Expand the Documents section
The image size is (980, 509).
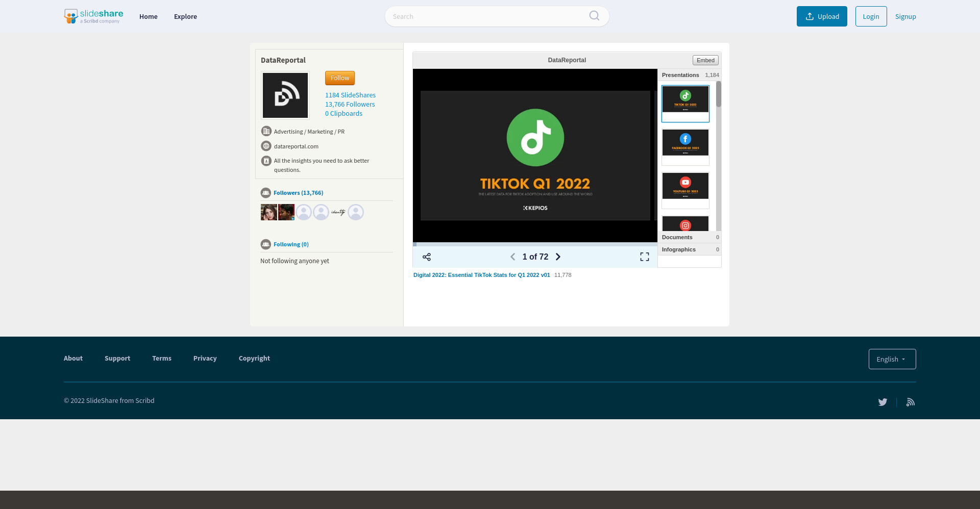[x=690, y=237]
